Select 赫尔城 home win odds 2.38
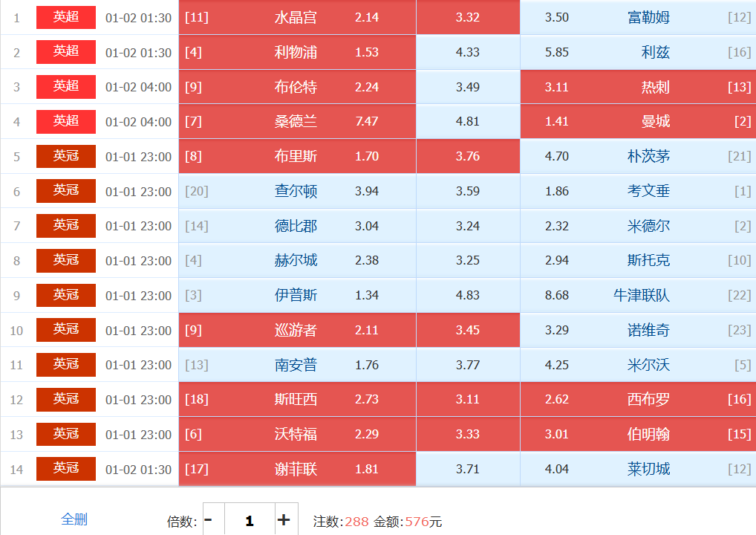The width and height of the screenshot is (756, 535). point(297,261)
